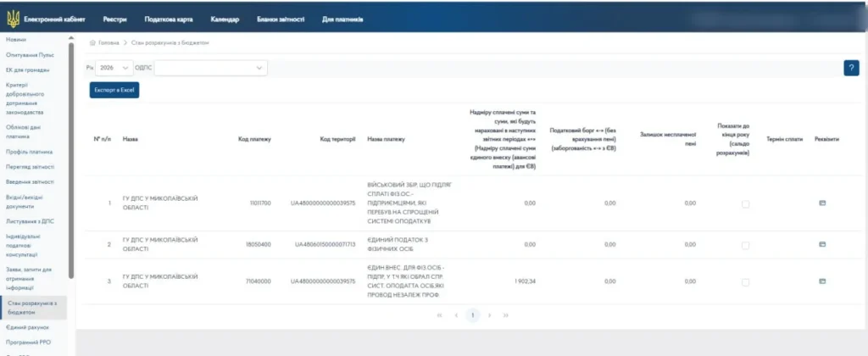Click the Код платежу column header
Screen dimensions: 868x356
254,140
